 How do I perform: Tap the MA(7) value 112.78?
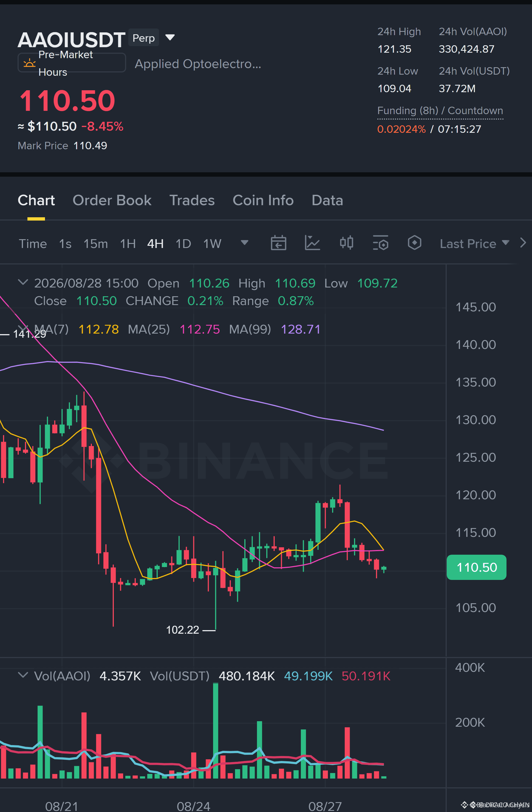coord(98,329)
